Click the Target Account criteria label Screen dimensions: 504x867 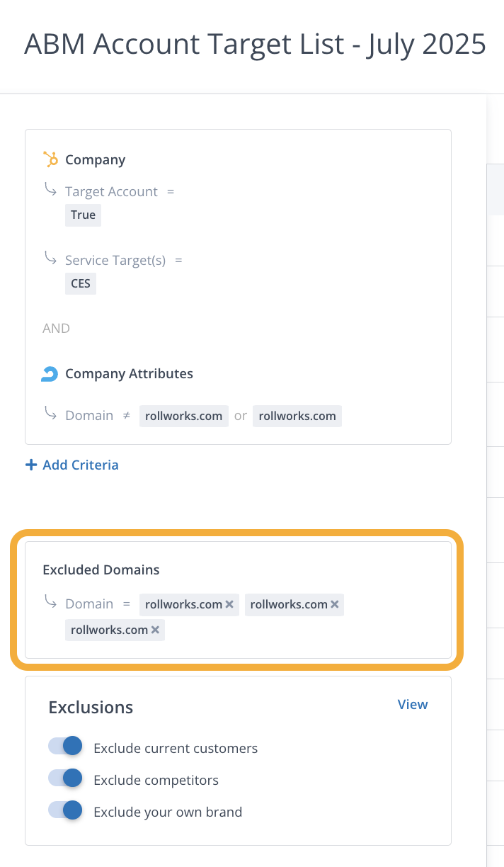click(x=111, y=192)
